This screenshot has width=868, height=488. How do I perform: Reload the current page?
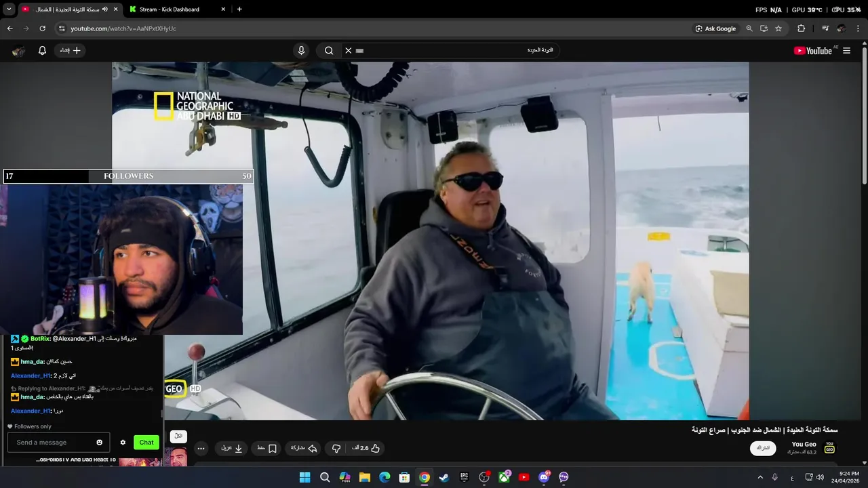(x=42, y=28)
